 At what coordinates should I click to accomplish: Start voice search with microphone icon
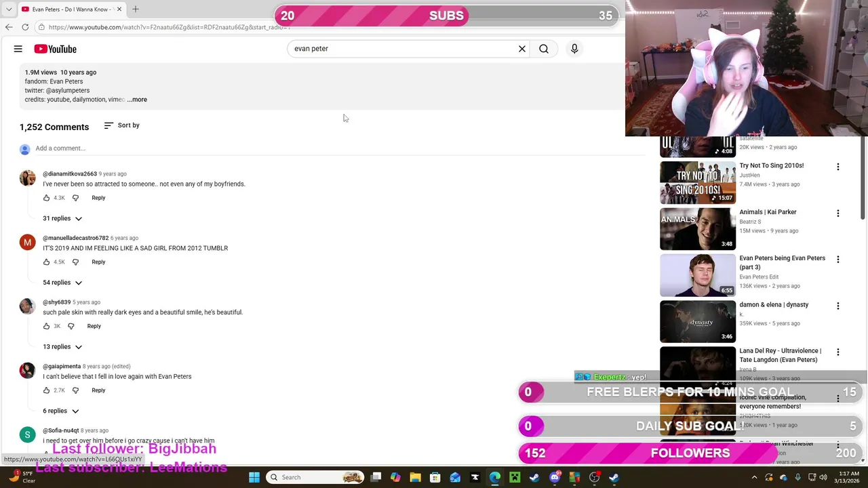pos(574,49)
